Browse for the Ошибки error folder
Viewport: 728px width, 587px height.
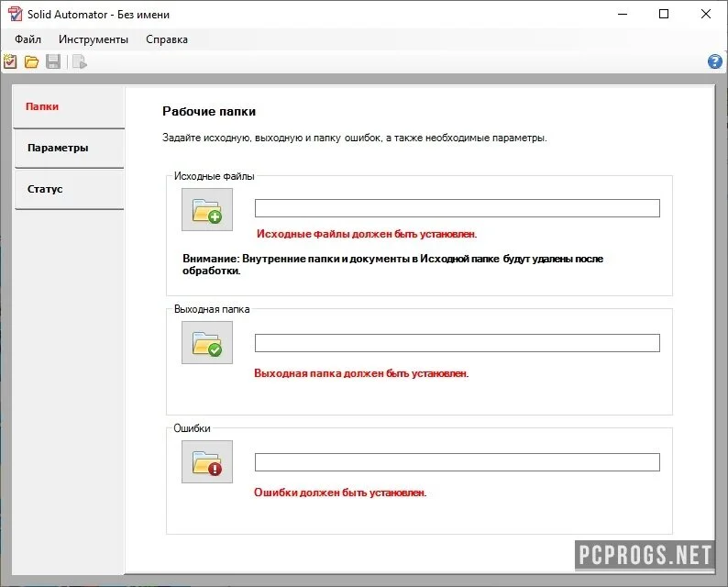click(x=207, y=462)
